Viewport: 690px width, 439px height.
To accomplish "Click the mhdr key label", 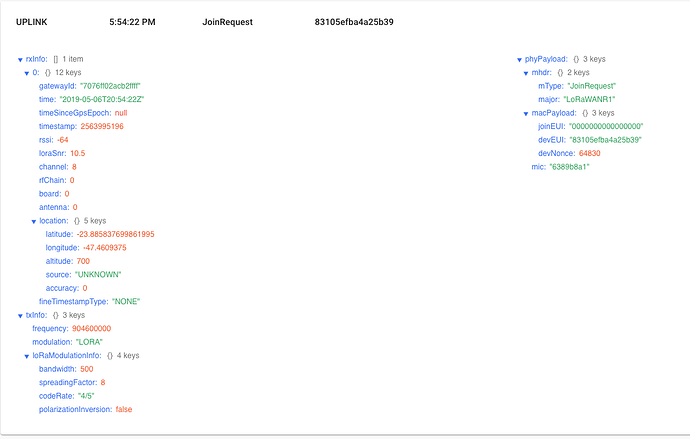I will (541, 73).
